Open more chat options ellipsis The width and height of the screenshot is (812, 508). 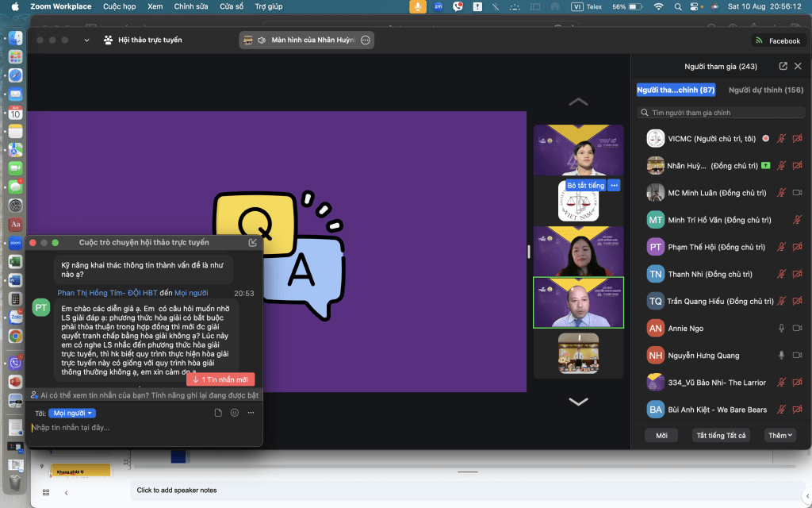(x=251, y=413)
